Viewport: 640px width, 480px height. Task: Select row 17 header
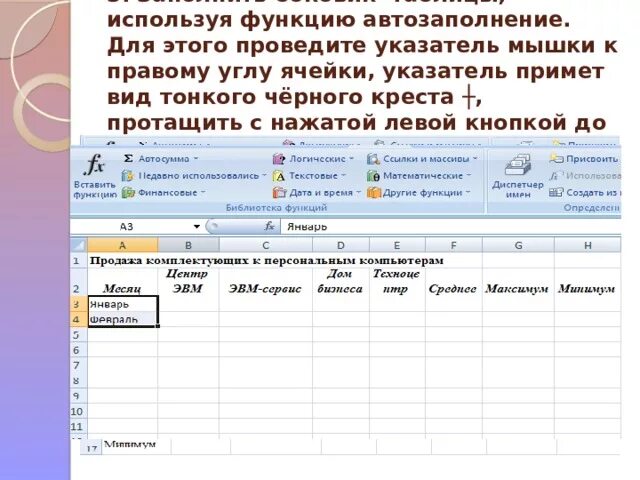[91, 448]
